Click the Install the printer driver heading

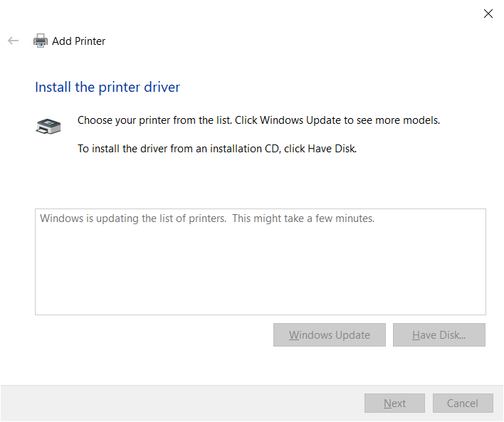click(x=107, y=87)
